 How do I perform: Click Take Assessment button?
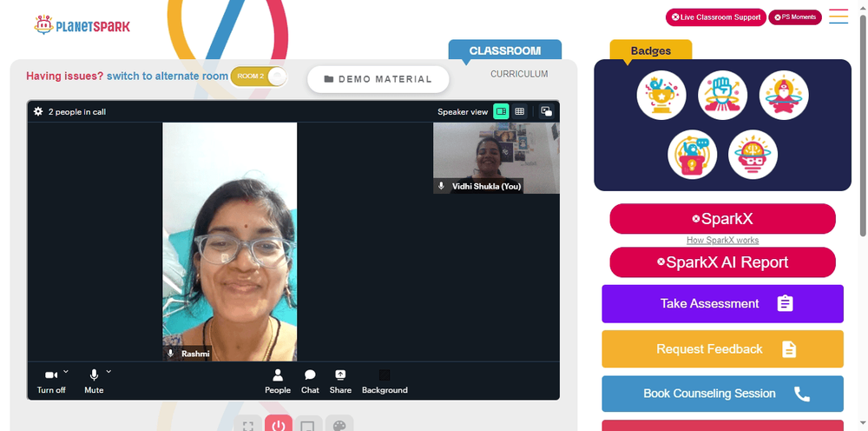click(x=722, y=303)
